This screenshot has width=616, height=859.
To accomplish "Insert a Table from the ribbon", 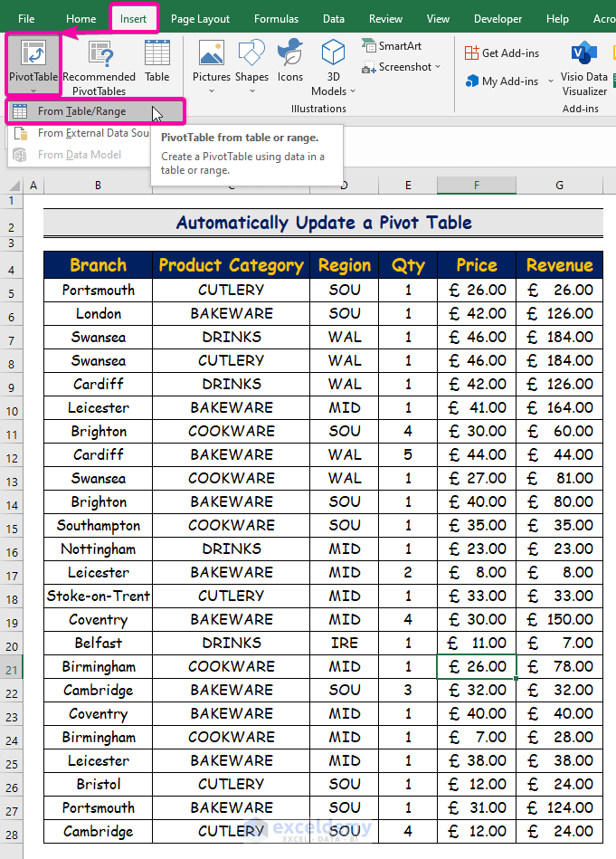I will pos(157,62).
